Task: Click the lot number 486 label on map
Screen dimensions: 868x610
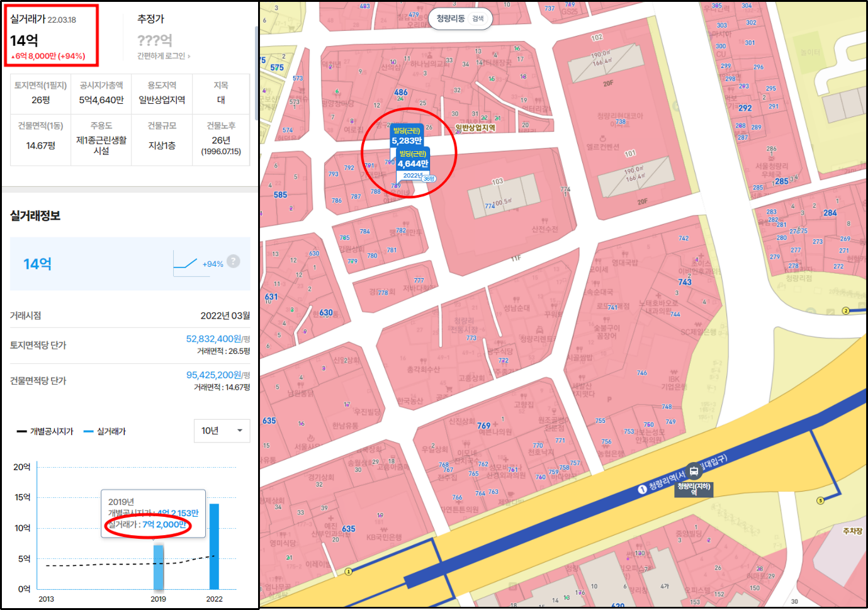Action: (x=401, y=93)
